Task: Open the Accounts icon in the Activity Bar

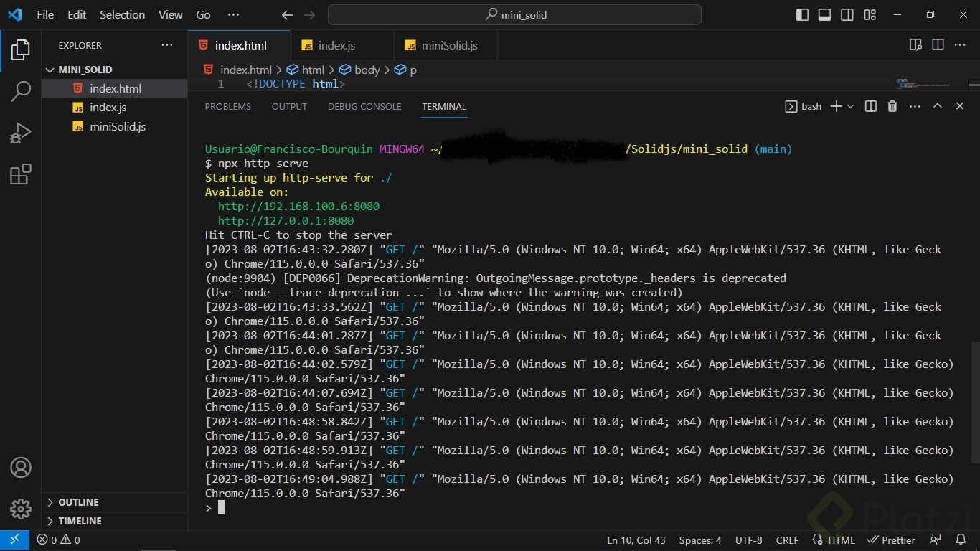Action: click(21, 467)
